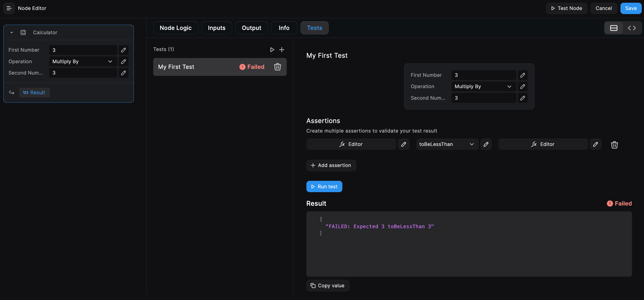Switch to the Inputs tab

click(217, 28)
